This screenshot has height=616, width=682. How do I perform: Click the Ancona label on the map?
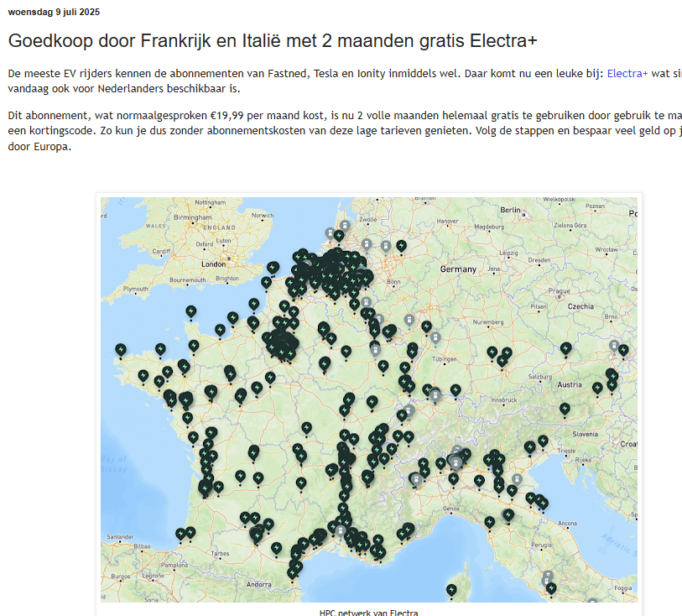coord(567,524)
